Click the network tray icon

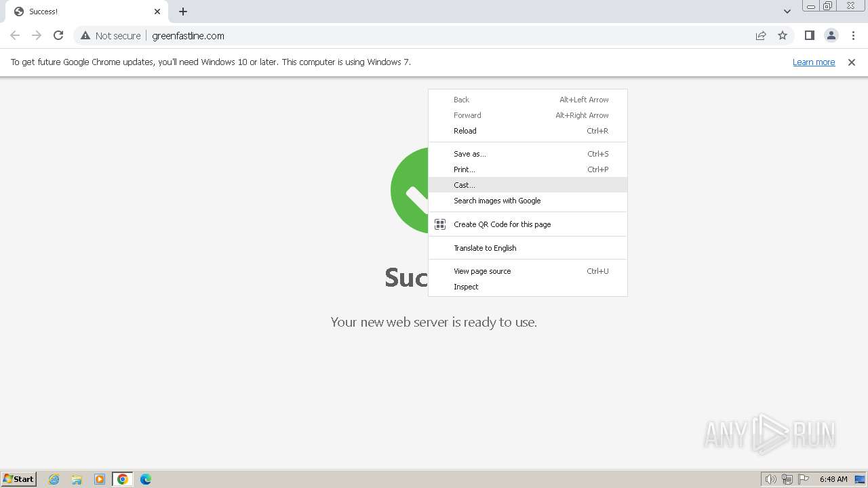click(x=787, y=479)
